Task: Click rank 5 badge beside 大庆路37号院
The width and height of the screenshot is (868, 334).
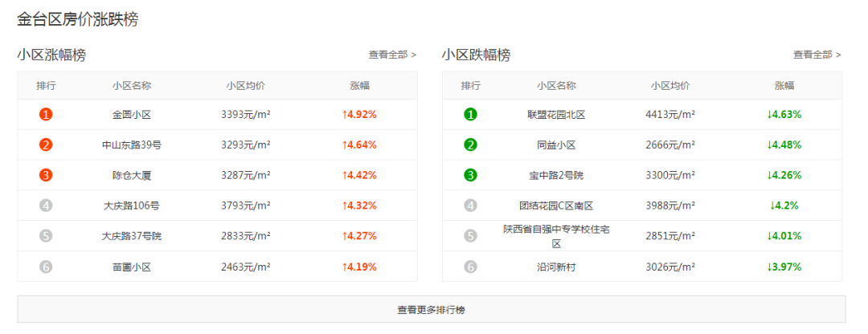Action: pos(46,236)
